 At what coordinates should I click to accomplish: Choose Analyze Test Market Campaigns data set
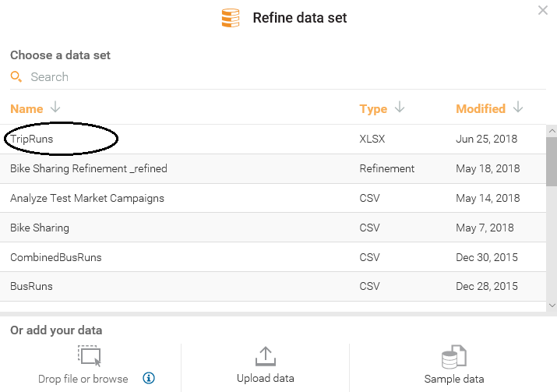coord(87,198)
